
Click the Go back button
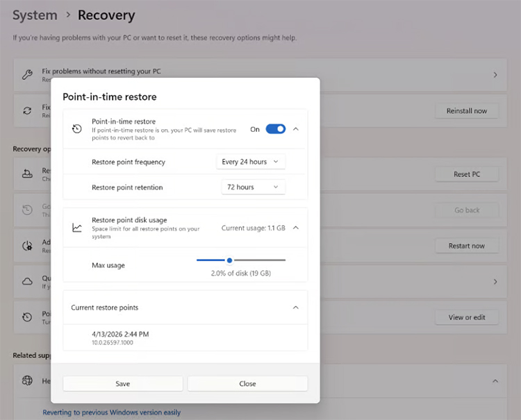[x=467, y=210]
